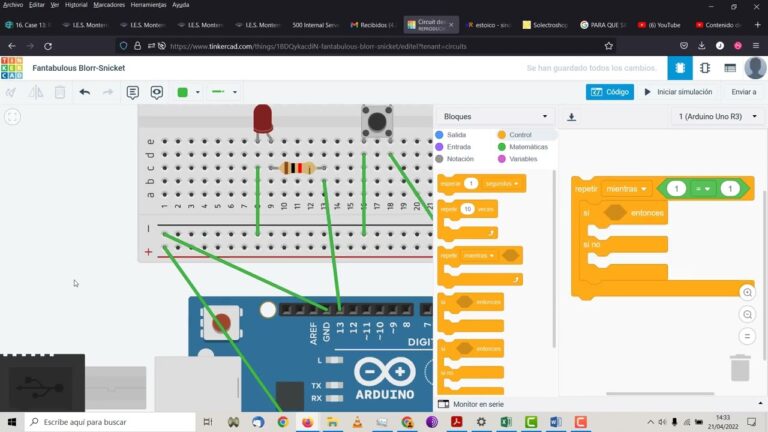768x432 pixels.
Task: Click the rotate tool icon
Action: [11, 92]
